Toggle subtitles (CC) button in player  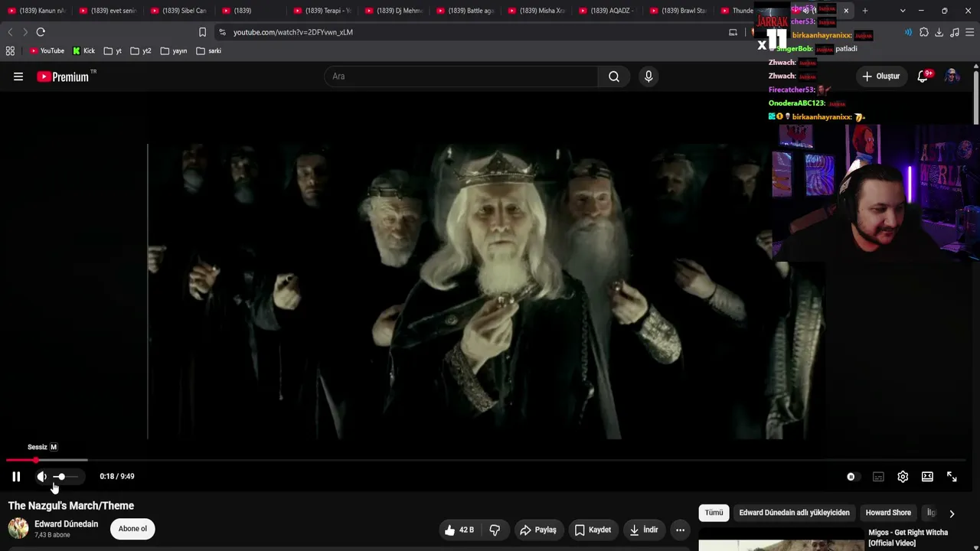(x=878, y=477)
